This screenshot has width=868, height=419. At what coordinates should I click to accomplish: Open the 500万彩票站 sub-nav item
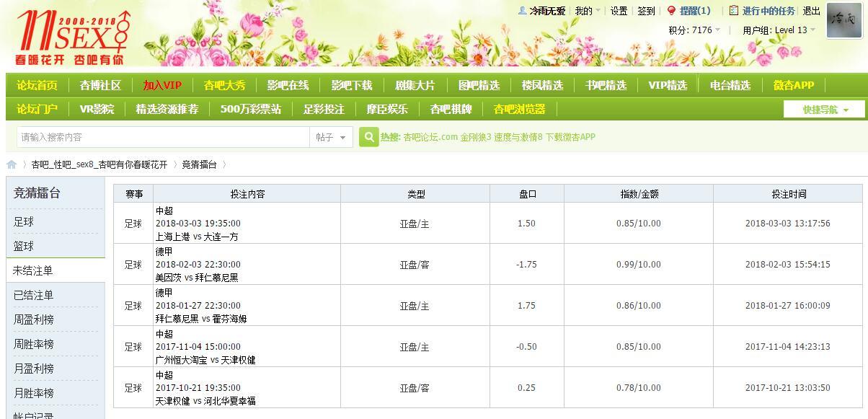coord(251,110)
